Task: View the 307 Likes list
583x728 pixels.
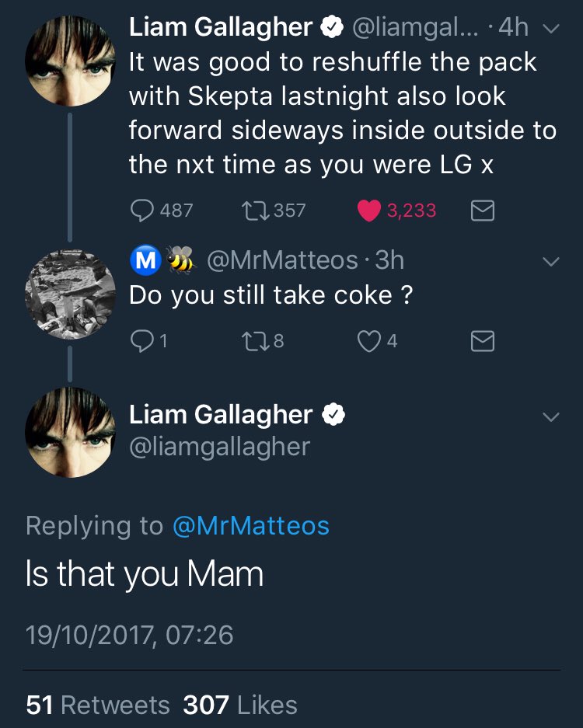Action: (240, 705)
